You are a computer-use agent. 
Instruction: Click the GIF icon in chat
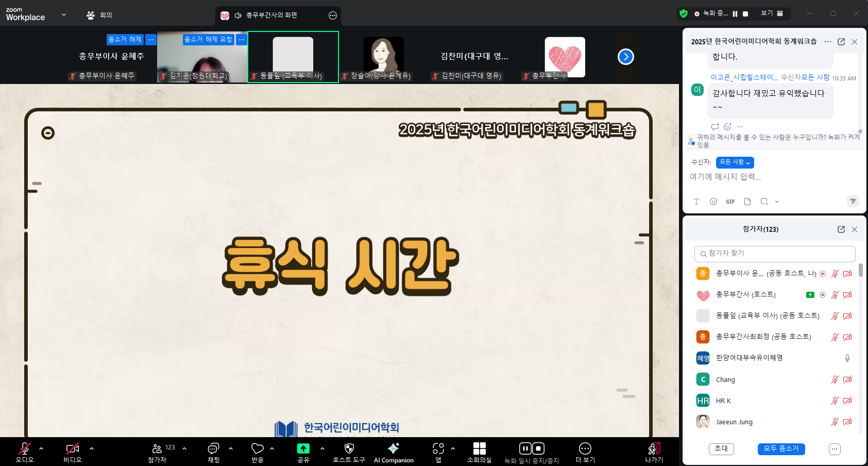pyautogui.click(x=730, y=202)
